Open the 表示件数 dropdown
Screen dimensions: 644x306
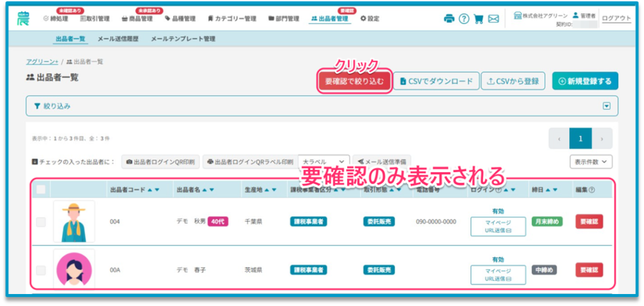pos(591,161)
